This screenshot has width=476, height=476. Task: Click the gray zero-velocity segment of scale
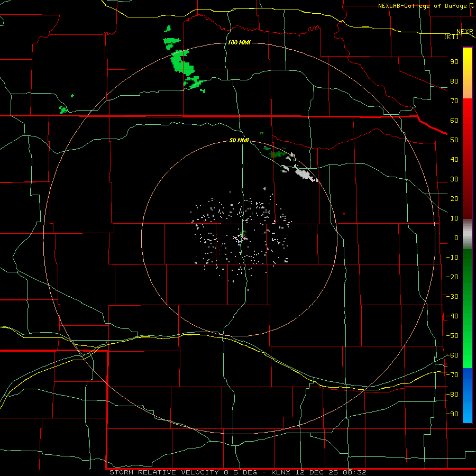click(x=467, y=235)
